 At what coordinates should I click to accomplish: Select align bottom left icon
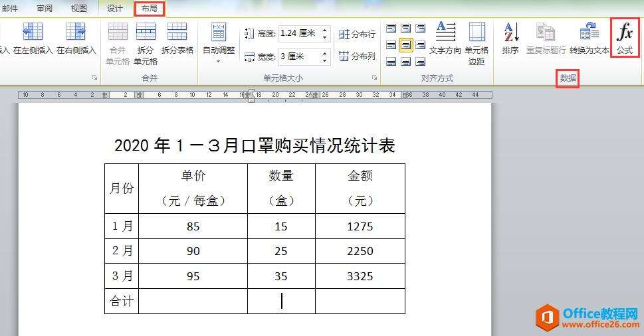391,62
